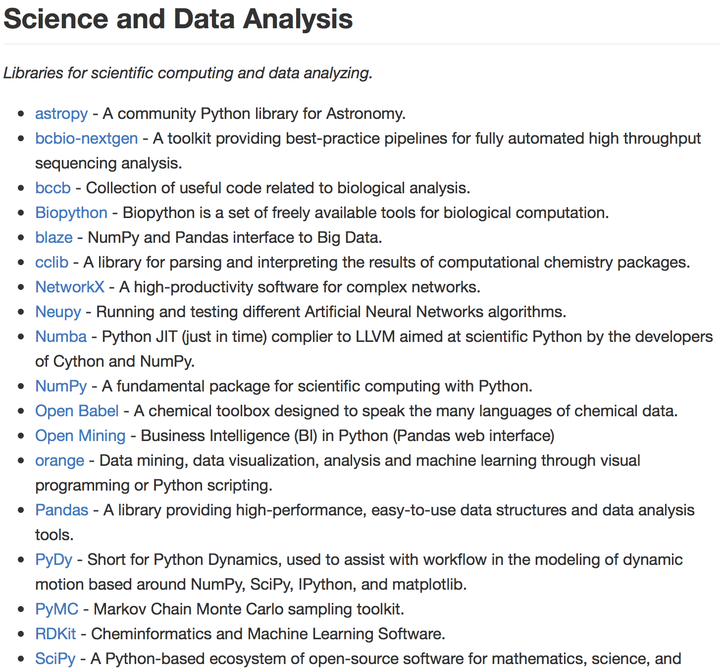Open the PyMC link
Viewport: 720px width, 668px height.
pos(56,609)
